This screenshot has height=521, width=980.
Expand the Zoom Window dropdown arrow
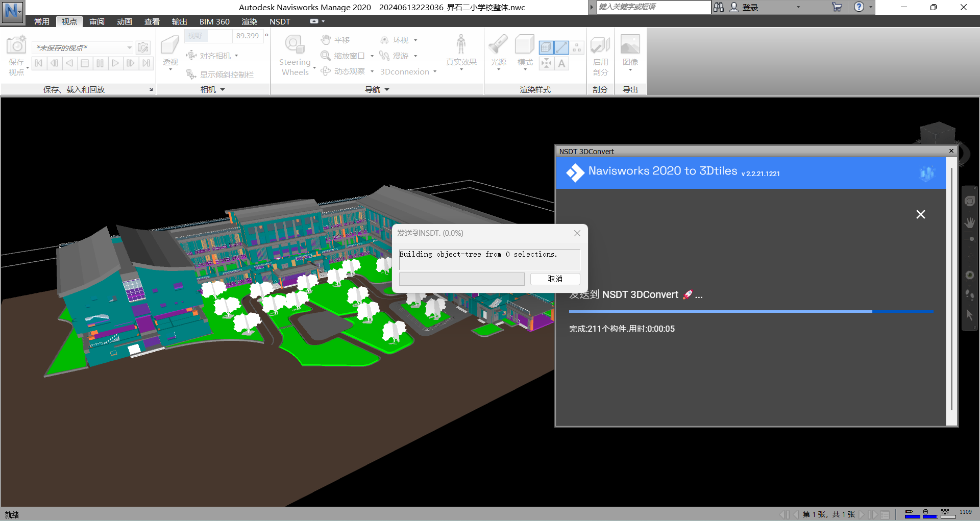(372, 56)
